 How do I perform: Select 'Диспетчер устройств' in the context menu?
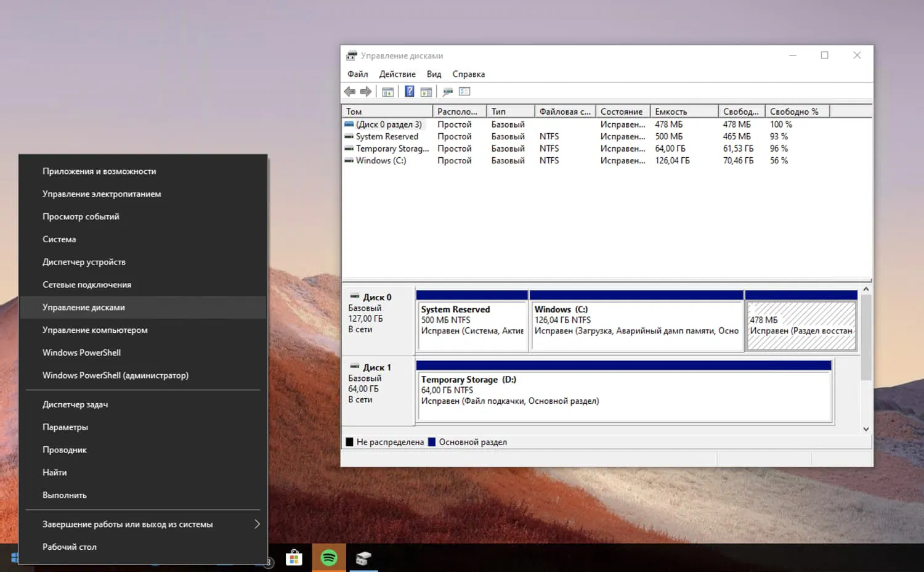pos(84,262)
